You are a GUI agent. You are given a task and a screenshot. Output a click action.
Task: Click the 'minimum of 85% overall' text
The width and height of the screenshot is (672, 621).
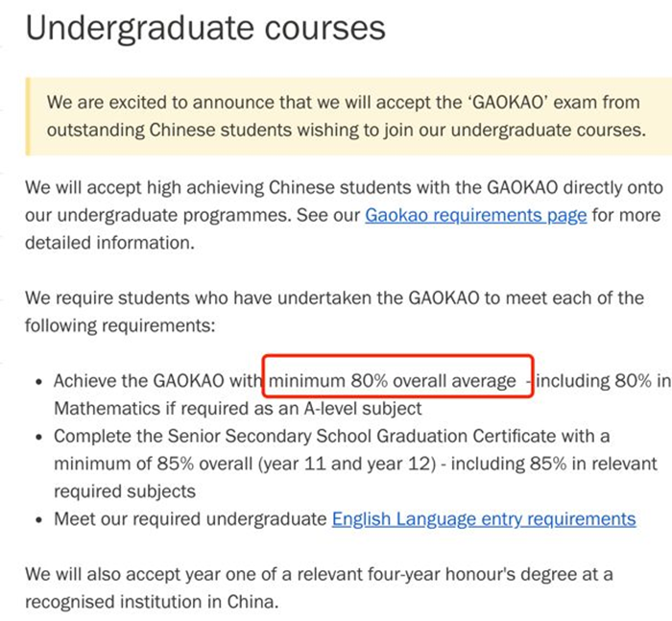point(153,465)
